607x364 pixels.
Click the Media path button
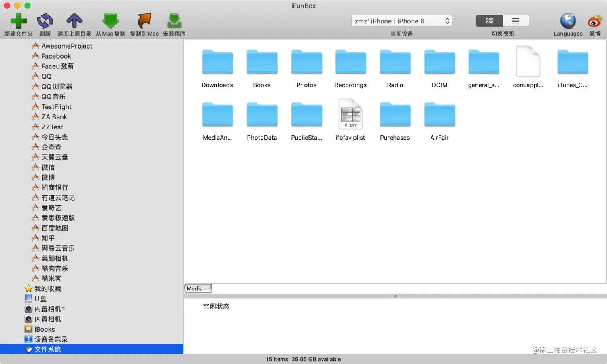point(198,288)
